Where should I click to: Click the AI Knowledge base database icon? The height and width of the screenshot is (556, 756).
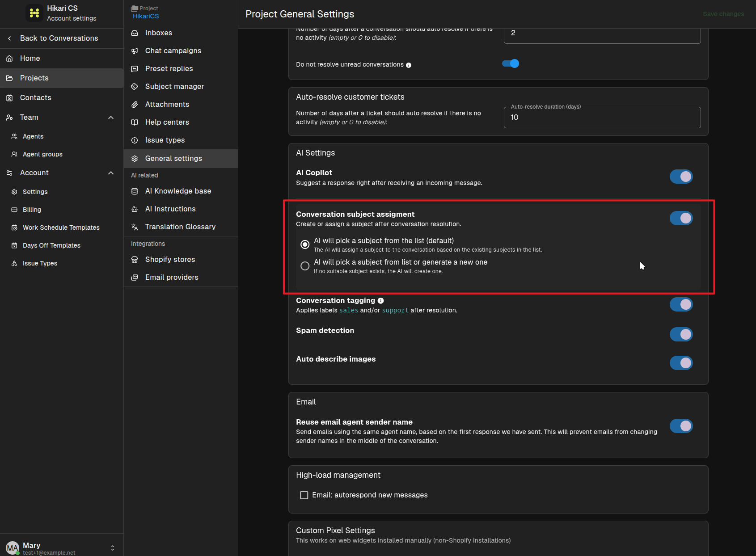(x=135, y=191)
